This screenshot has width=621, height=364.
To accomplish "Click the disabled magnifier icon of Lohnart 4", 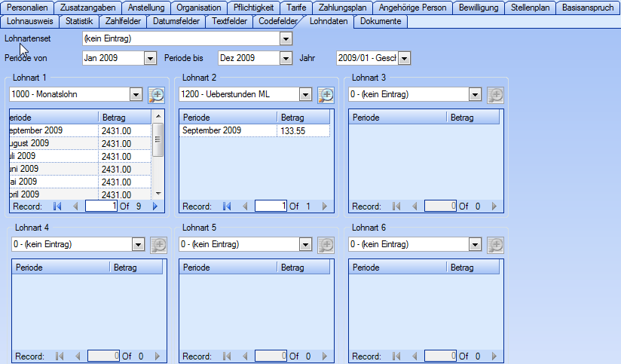I will click(x=159, y=245).
